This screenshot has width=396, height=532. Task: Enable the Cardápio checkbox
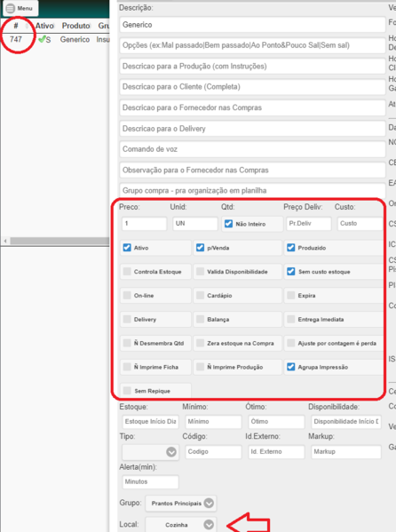200,296
